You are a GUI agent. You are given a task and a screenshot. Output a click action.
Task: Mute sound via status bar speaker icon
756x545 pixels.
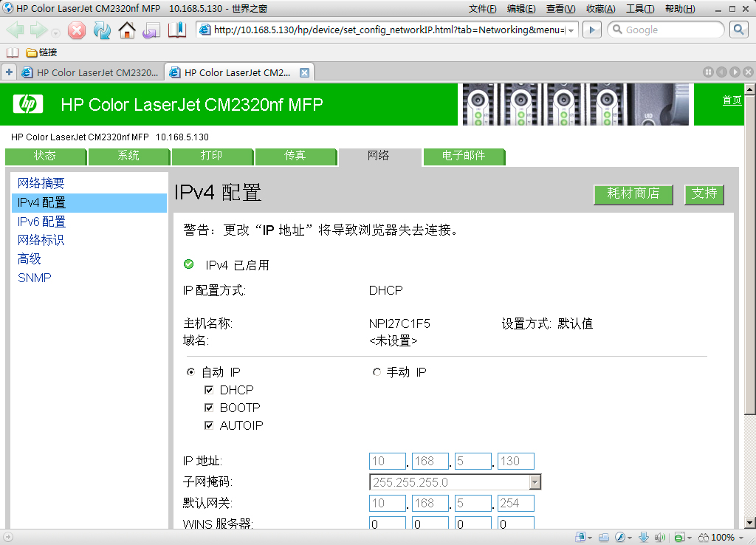pos(659,537)
